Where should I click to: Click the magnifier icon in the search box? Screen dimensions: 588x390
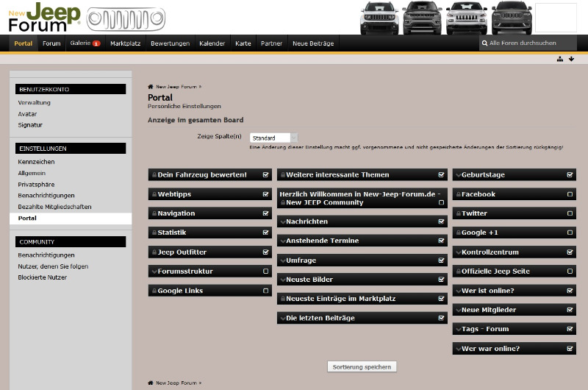pyautogui.click(x=484, y=43)
